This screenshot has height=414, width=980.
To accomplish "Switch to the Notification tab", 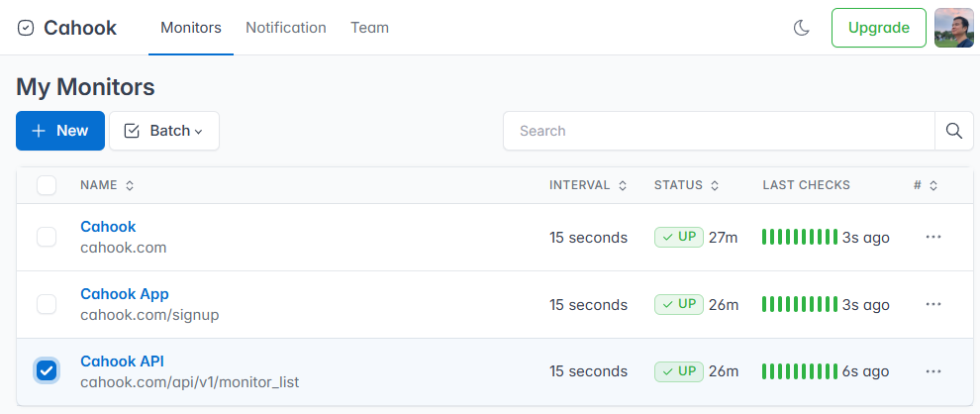I will click(x=286, y=28).
